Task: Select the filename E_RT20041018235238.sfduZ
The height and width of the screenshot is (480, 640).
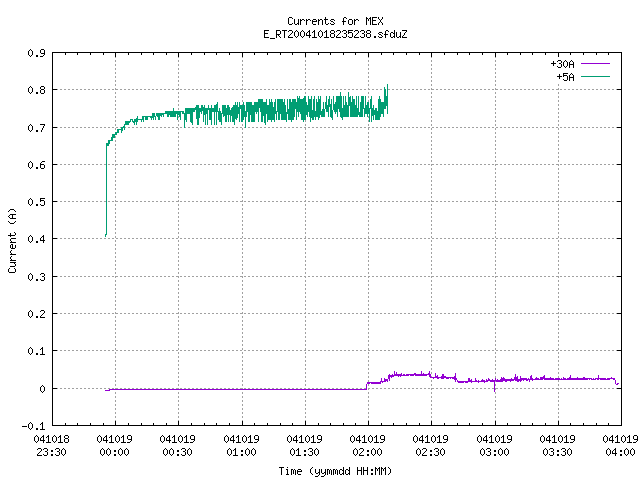Action: (335, 34)
